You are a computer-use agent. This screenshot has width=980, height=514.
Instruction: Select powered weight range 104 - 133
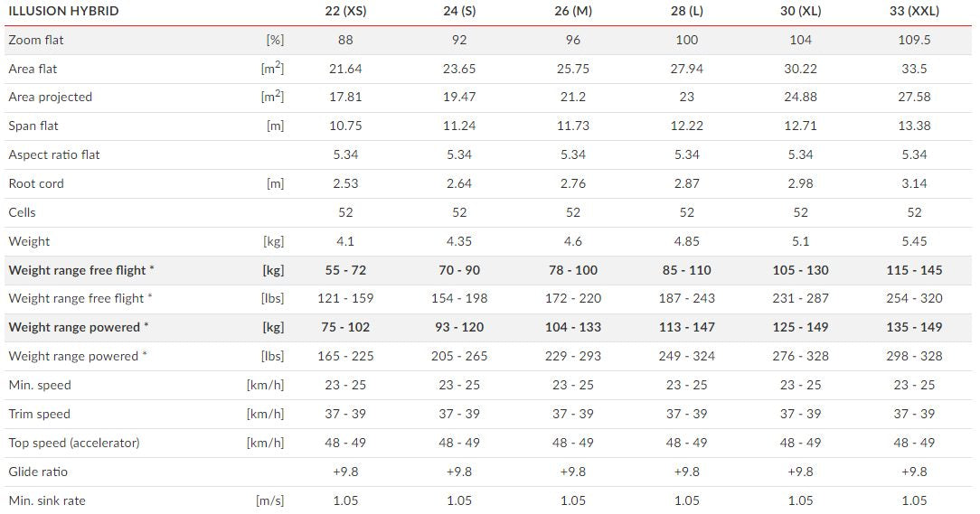tap(573, 327)
